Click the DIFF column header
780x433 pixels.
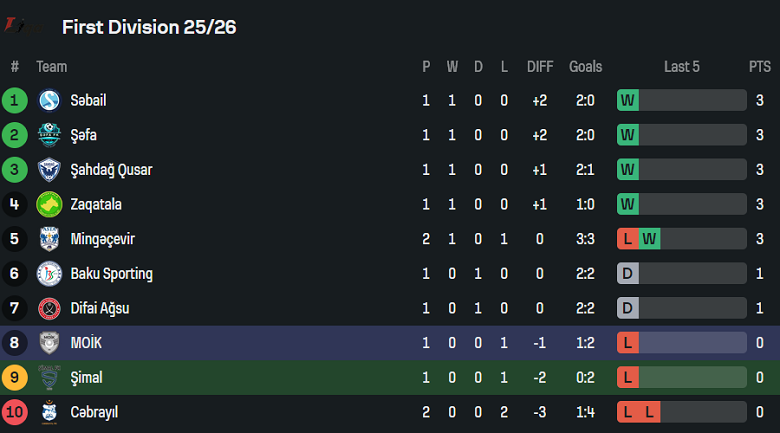tap(540, 67)
